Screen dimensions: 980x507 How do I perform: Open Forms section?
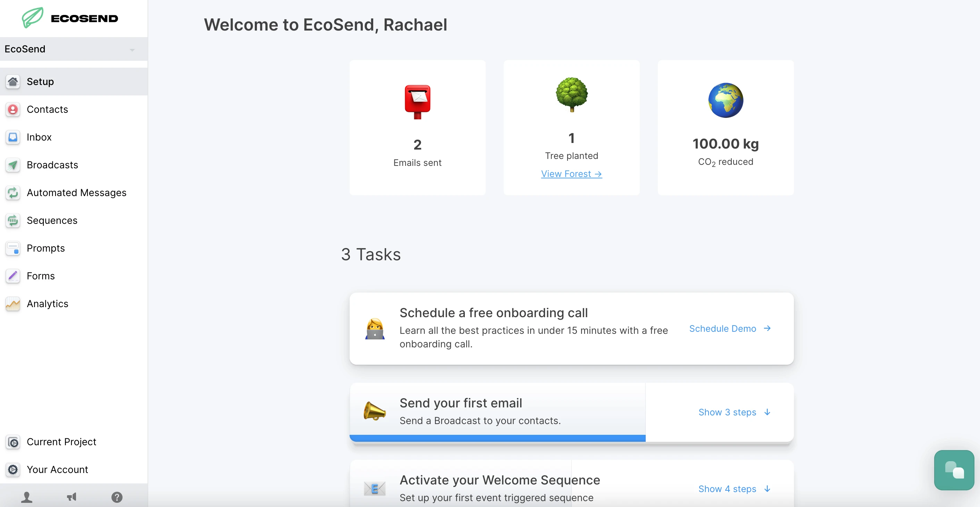click(x=40, y=276)
